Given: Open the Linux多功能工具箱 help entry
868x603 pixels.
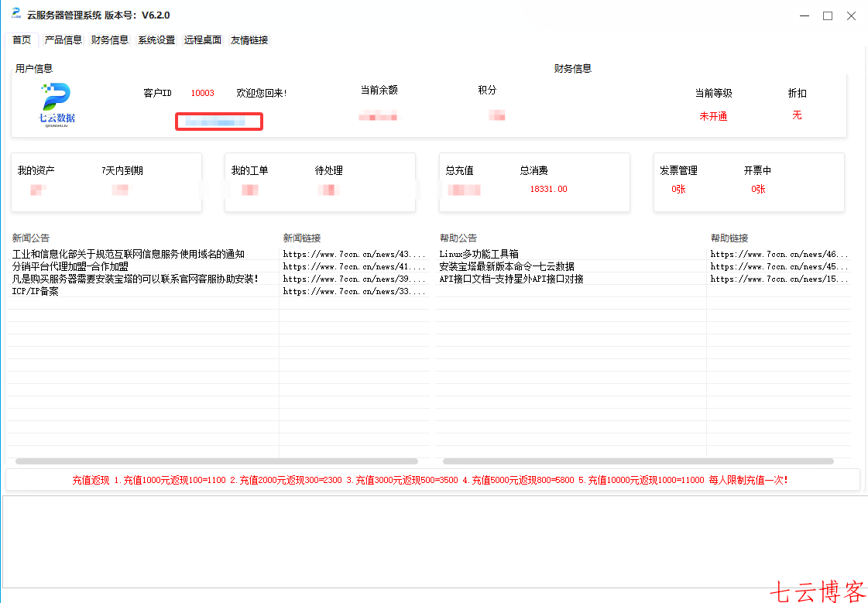Looking at the screenshot, I should pos(480,253).
